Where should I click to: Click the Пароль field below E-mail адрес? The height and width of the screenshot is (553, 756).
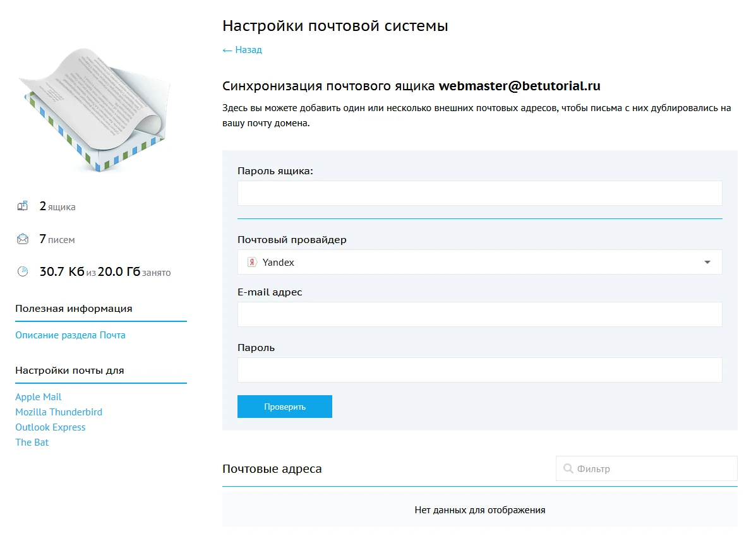click(x=480, y=370)
